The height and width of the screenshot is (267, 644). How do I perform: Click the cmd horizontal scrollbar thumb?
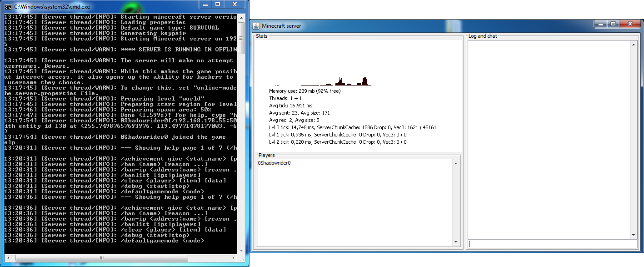tap(101, 257)
